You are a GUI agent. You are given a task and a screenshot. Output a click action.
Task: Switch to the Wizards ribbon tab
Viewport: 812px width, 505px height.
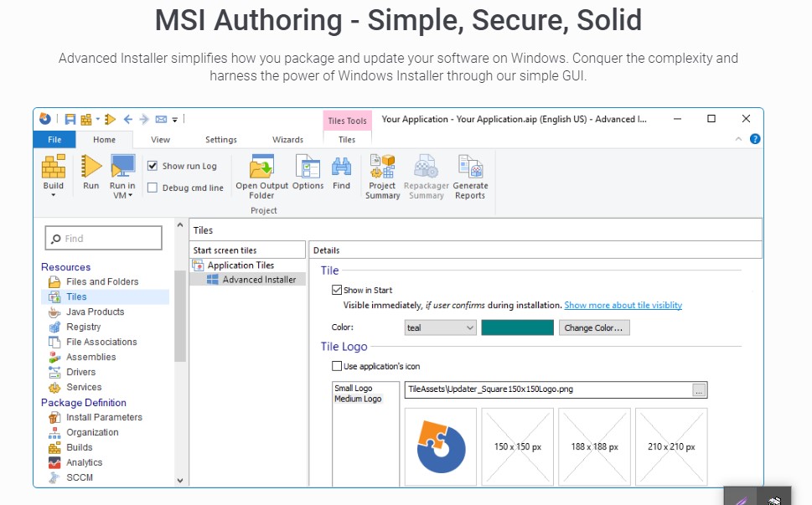[x=287, y=140]
